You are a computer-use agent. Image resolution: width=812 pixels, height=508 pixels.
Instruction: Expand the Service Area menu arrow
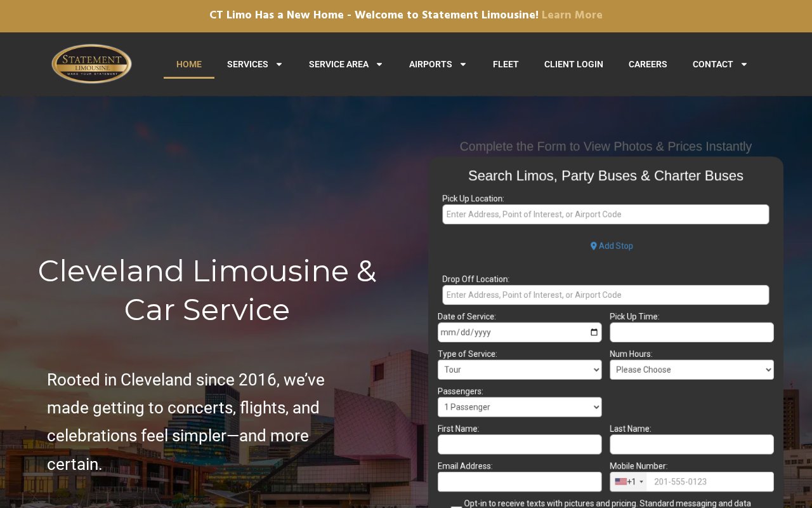point(379,64)
